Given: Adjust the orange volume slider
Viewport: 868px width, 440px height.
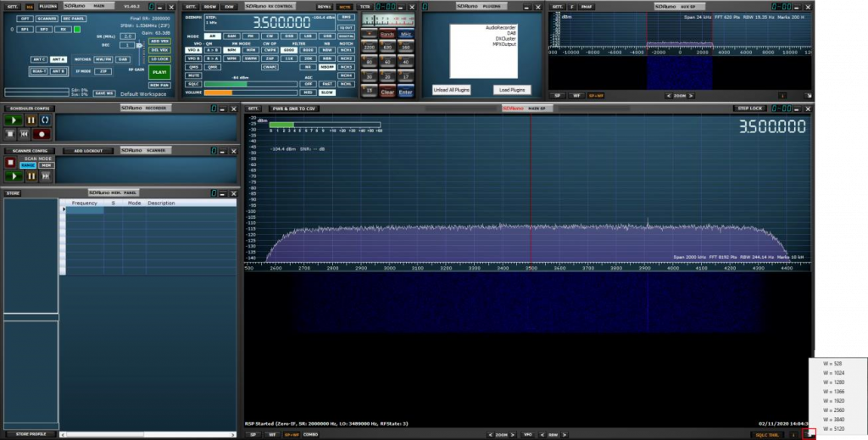Looking at the screenshot, I should 217,92.
